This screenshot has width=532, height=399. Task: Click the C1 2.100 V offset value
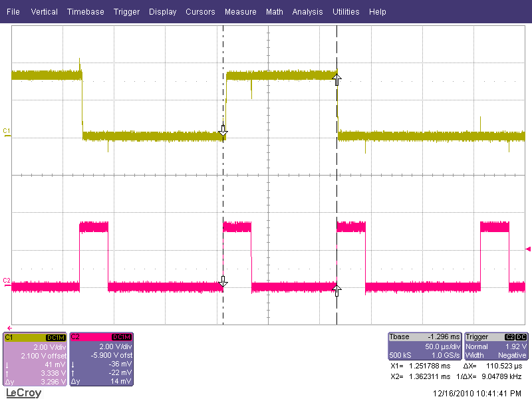point(43,356)
